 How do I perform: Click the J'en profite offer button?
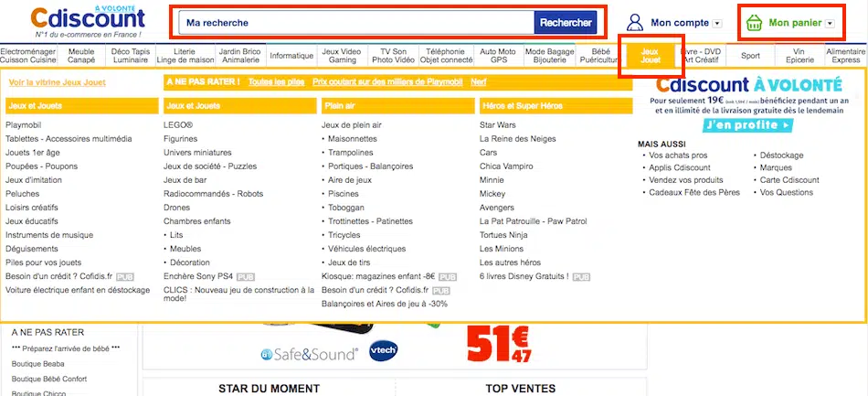pyautogui.click(x=748, y=124)
